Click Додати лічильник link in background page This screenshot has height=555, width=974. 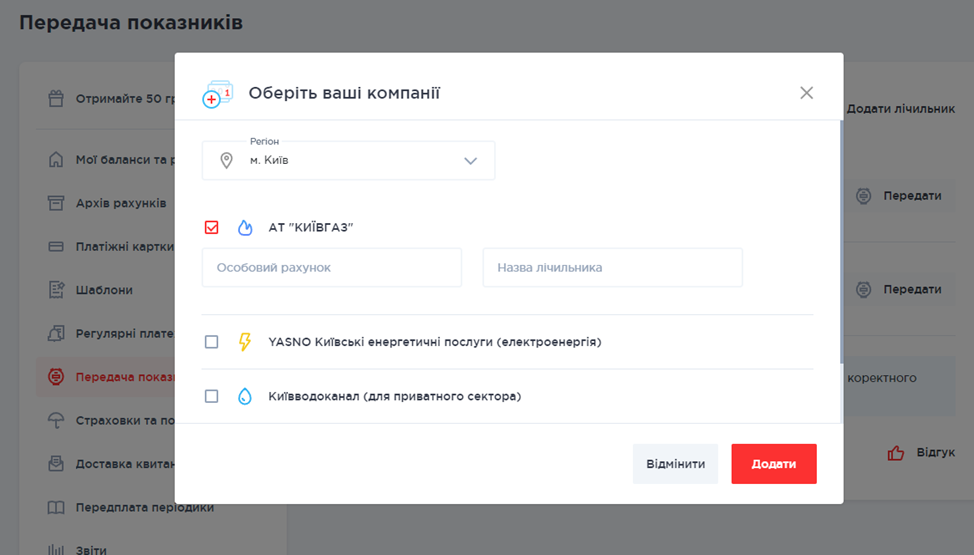click(x=901, y=109)
